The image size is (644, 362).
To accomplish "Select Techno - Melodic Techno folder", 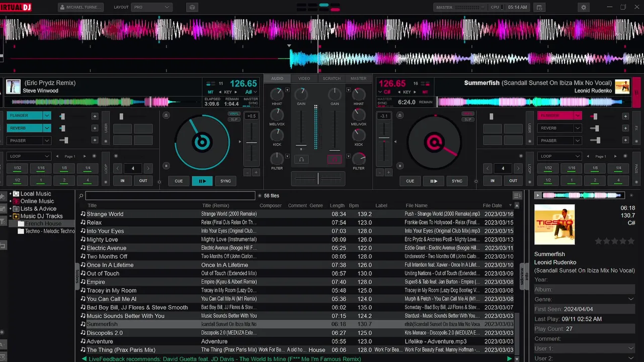I will pos(46,231).
